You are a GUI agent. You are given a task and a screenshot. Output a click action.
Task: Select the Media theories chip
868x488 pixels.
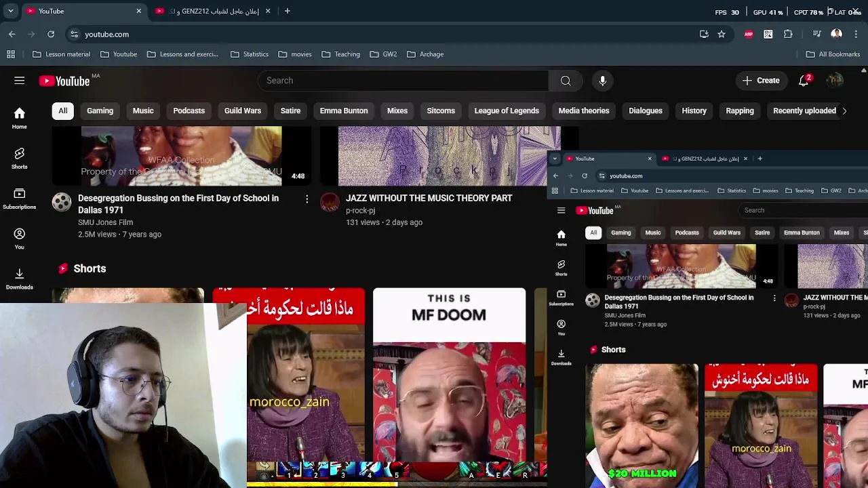(x=584, y=110)
